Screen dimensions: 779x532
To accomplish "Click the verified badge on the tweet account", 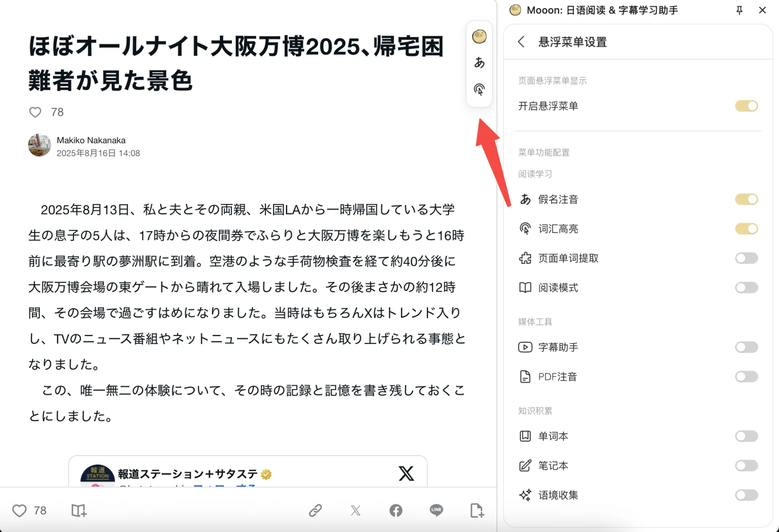I will pyautogui.click(x=266, y=474).
